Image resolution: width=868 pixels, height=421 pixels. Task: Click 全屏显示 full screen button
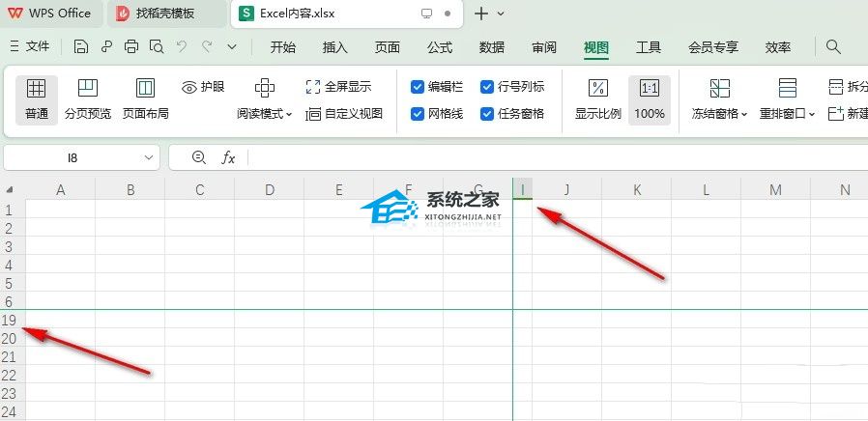click(338, 87)
